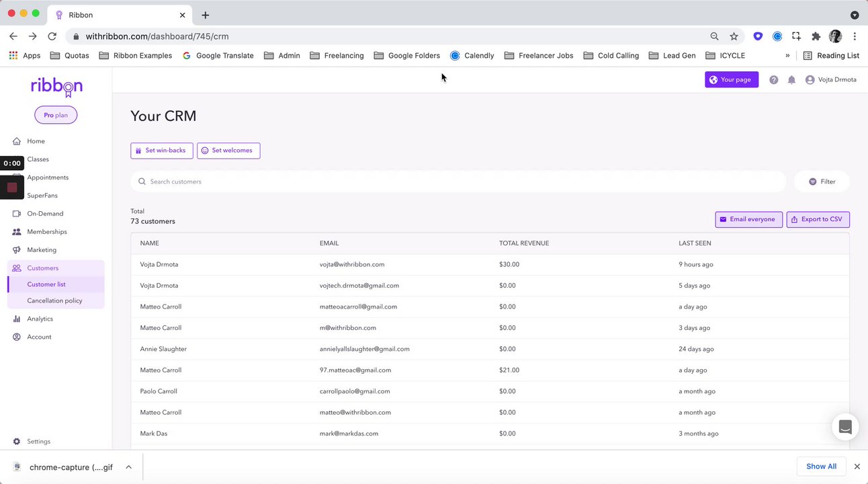This screenshot has height=484, width=868.
Task: Click Show All downloads
Action: (822, 467)
